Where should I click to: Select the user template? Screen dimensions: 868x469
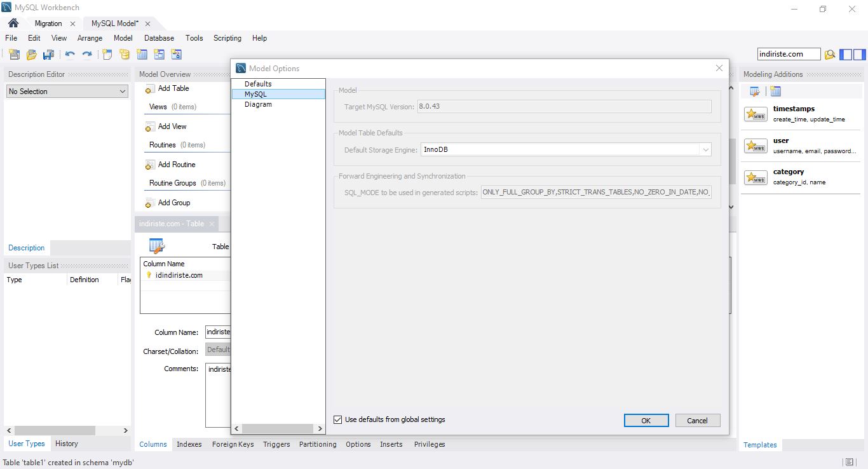point(801,146)
